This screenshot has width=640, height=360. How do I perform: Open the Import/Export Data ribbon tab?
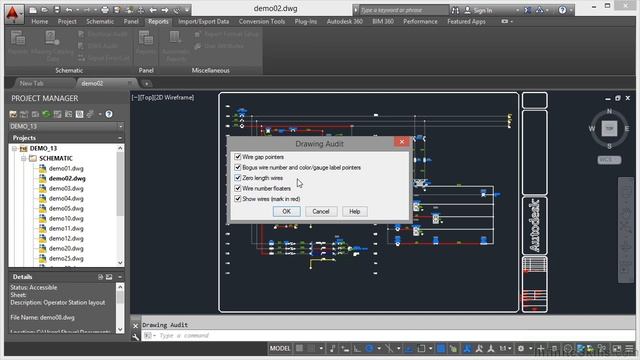coord(204,22)
